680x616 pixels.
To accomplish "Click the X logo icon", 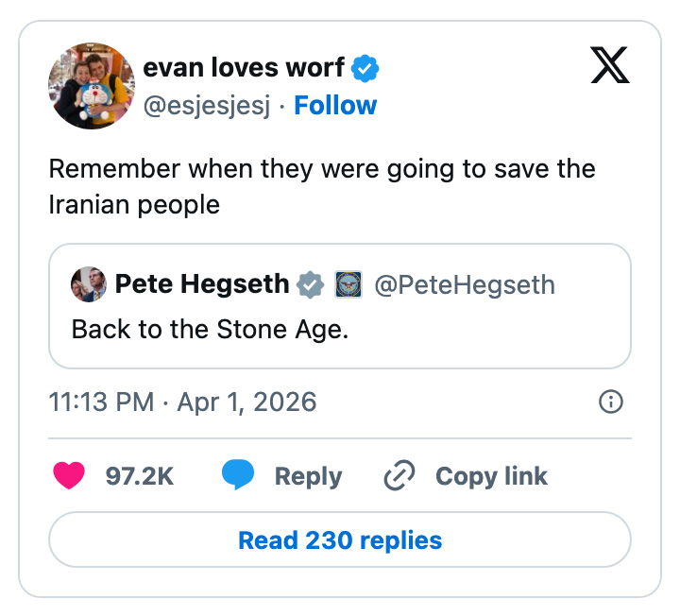I will [x=610, y=64].
